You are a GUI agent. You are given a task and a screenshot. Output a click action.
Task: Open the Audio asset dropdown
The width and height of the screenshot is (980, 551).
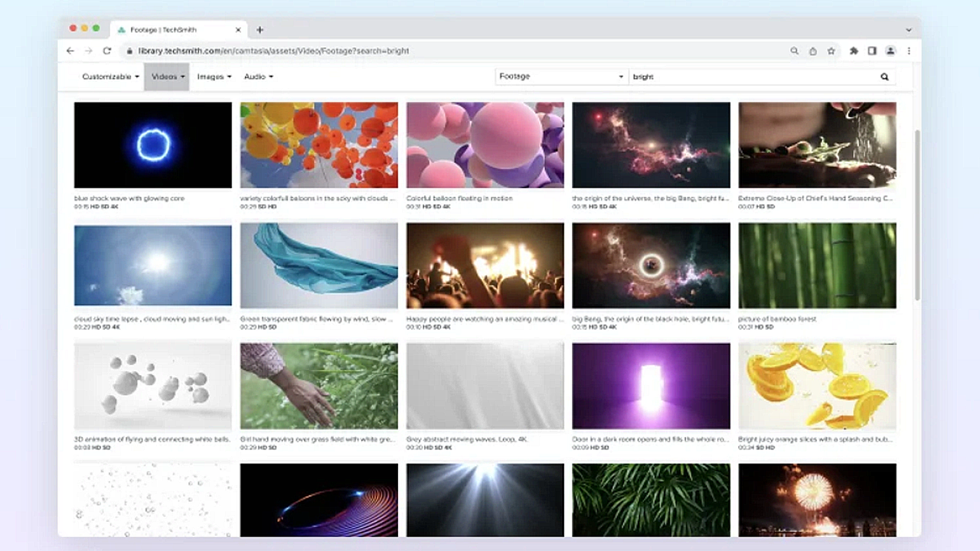[x=258, y=77]
